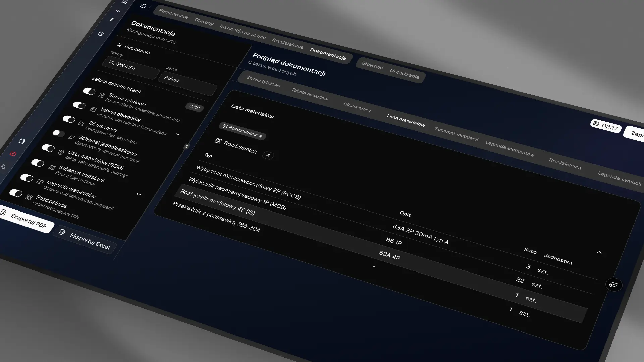Expand the chevron next to Bilans mocy
This screenshot has height=362, width=644.
178,134
